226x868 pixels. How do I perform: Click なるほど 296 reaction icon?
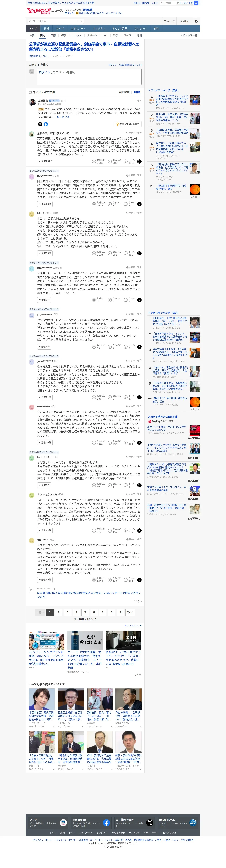[110, 443]
